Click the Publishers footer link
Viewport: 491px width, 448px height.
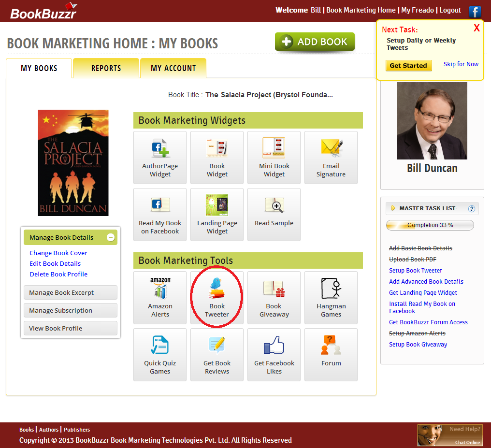(77, 430)
